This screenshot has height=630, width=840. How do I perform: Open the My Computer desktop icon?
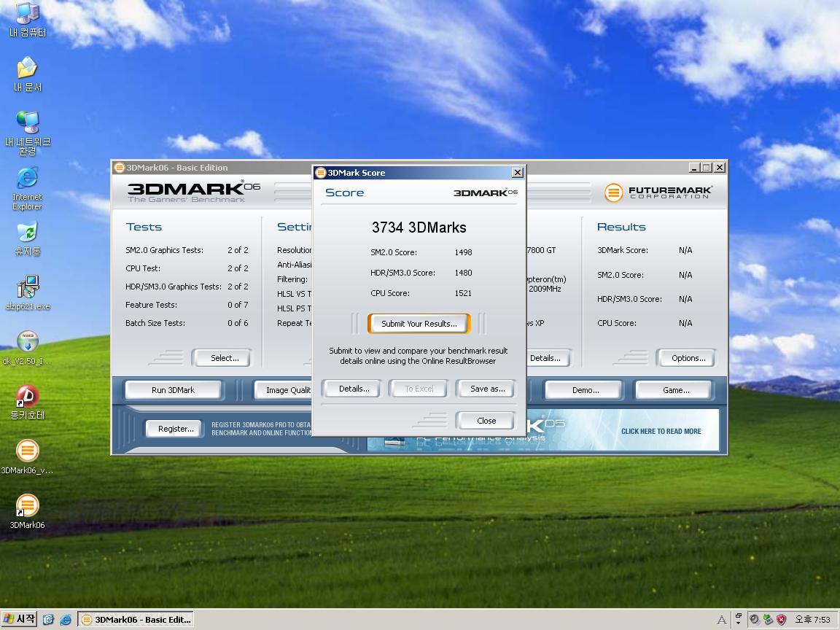point(27,14)
